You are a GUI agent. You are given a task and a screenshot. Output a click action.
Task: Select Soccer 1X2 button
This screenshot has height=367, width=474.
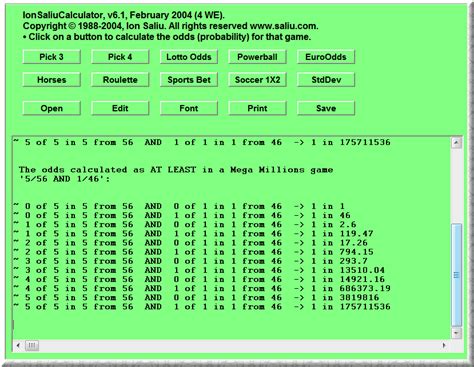pyautogui.click(x=257, y=80)
